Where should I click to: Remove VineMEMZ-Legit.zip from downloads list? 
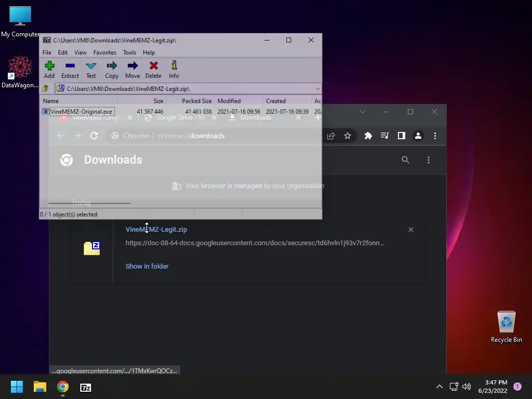pos(411,230)
